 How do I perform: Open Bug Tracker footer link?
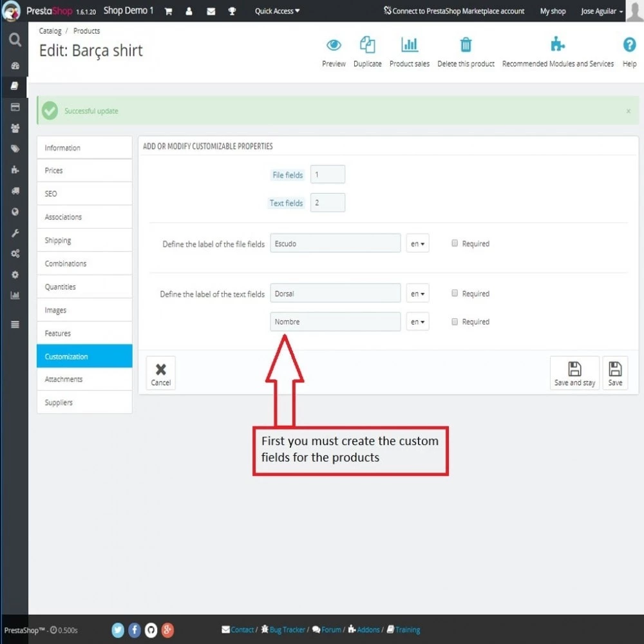[x=284, y=630]
